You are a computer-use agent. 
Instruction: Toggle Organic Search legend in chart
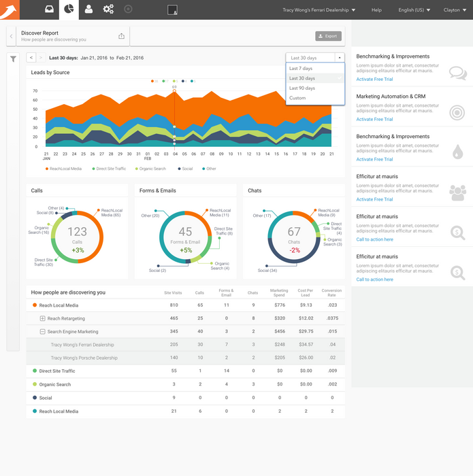(150, 169)
